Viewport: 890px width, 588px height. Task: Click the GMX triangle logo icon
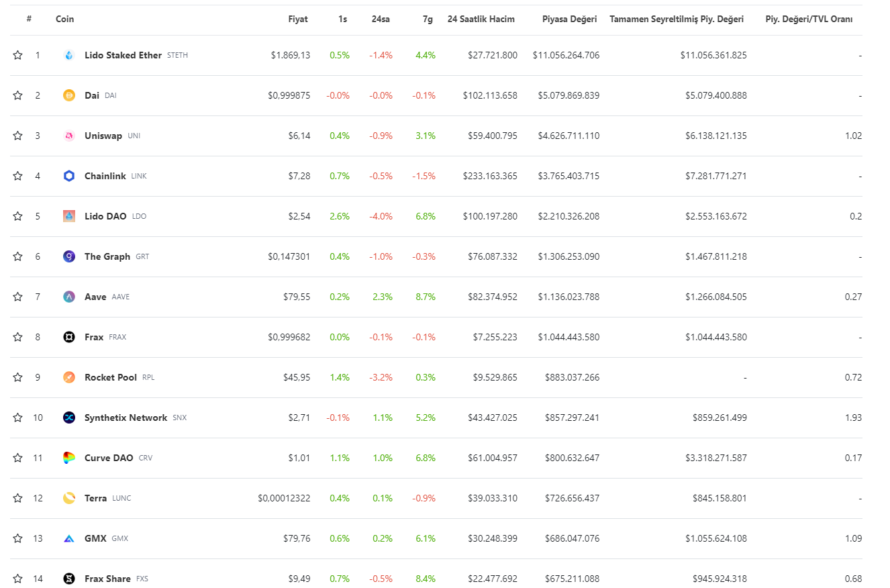point(69,538)
